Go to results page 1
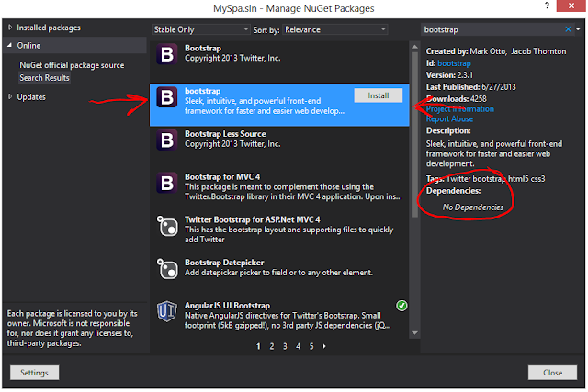Image resolution: width=588 pixels, height=392 pixels. (x=258, y=346)
